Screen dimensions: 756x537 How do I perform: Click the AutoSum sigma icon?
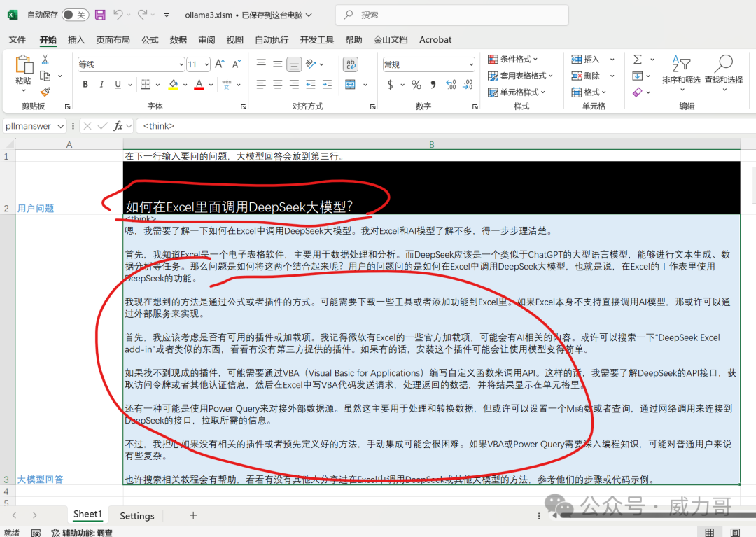coord(638,60)
